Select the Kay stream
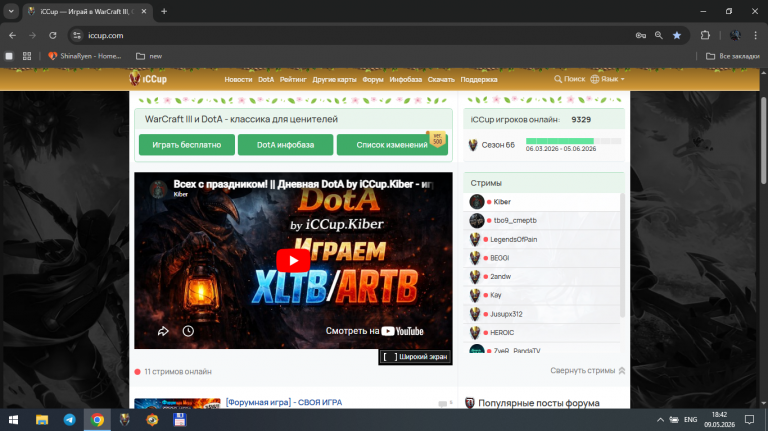Viewport: 768px width, 431px height. click(542, 295)
